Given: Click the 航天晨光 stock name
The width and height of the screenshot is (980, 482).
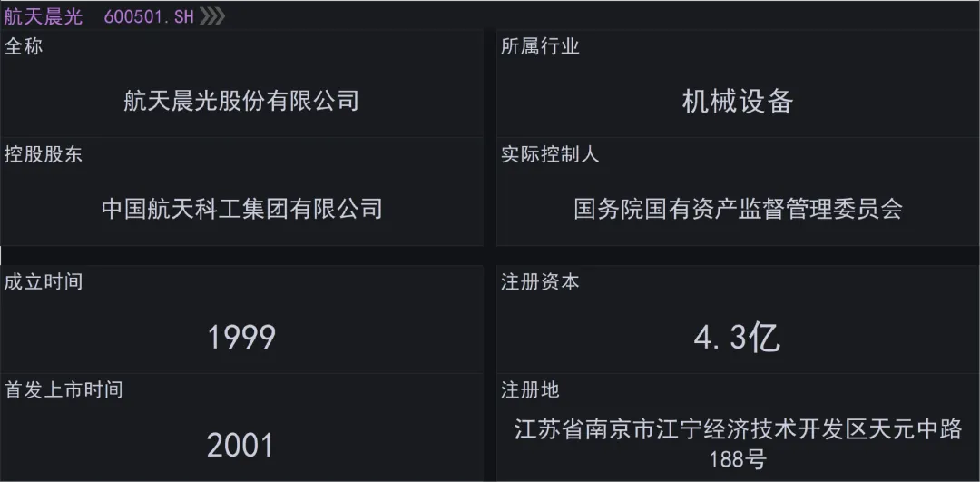Looking at the screenshot, I should (x=44, y=17).
